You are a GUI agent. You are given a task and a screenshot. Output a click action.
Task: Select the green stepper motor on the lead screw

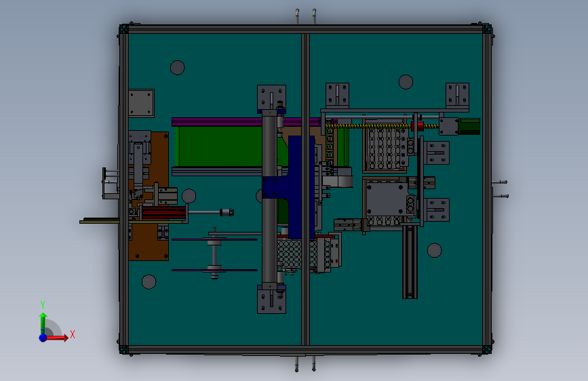coord(469,126)
